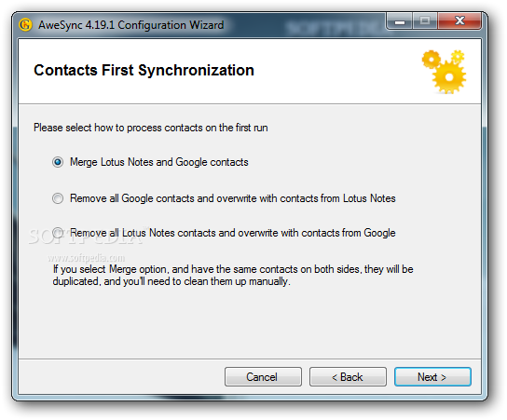The image size is (507, 420).
Task: Click the AweSync 4.19.1 window title text
Action: [x=131, y=25]
